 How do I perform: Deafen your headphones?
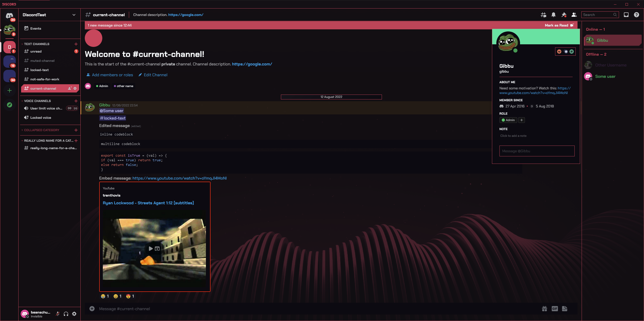point(66,314)
